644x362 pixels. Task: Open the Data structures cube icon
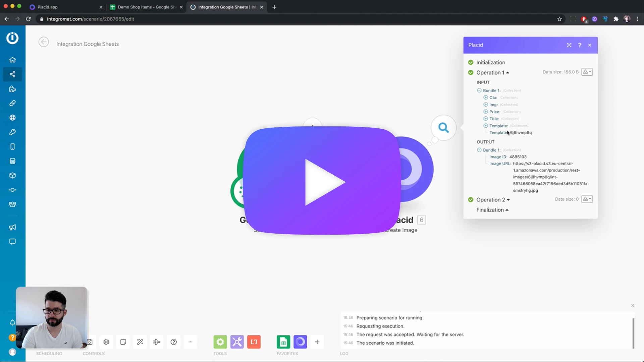12,175
